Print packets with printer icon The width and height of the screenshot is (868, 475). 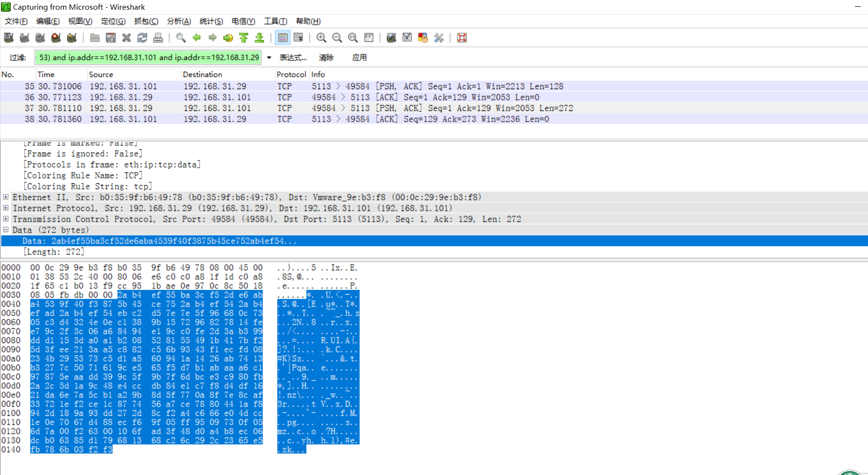158,38
